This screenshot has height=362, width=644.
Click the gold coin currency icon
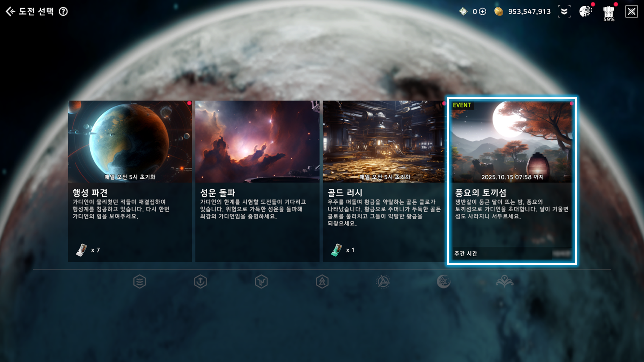pyautogui.click(x=499, y=12)
